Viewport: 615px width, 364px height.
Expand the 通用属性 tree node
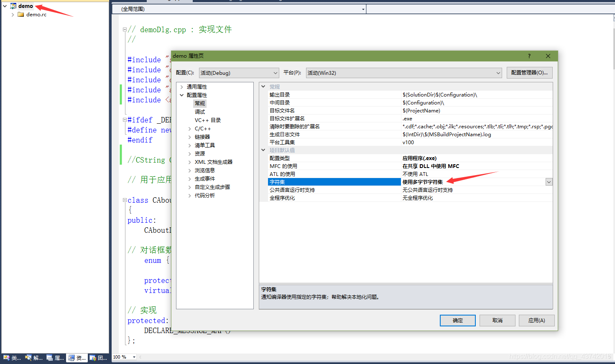[x=182, y=87]
